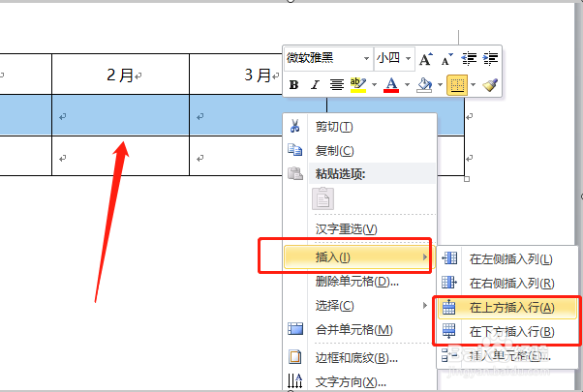Image resolution: width=583 pixels, height=392 pixels.
Task: Select 在右侧插入列(R)
Action: pyautogui.click(x=507, y=284)
